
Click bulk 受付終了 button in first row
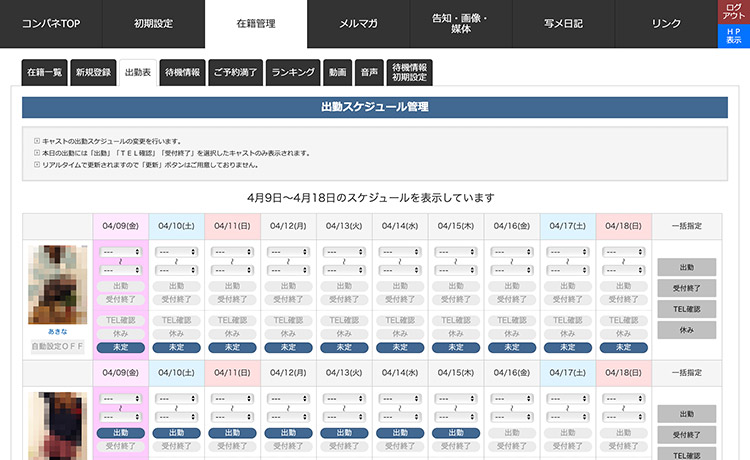[x=687, y=288]
